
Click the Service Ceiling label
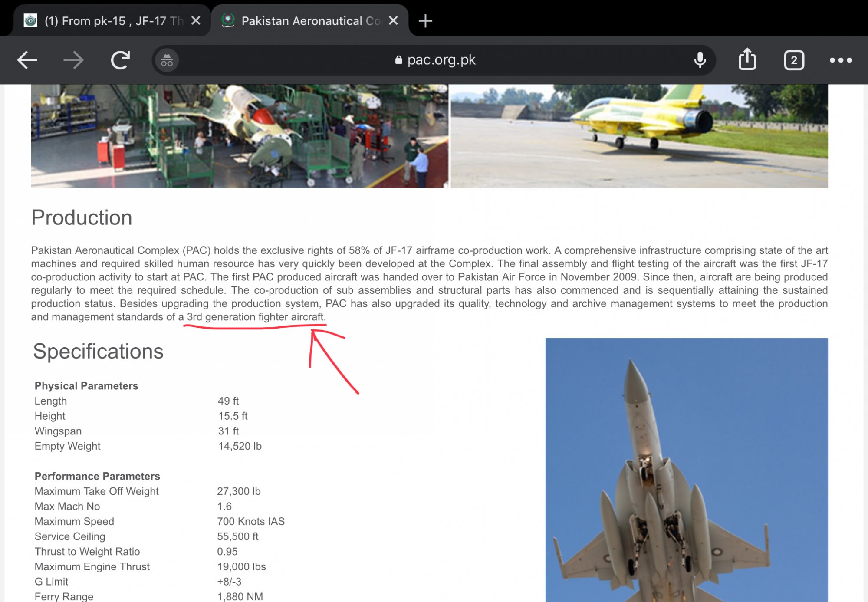click(70, 536)
